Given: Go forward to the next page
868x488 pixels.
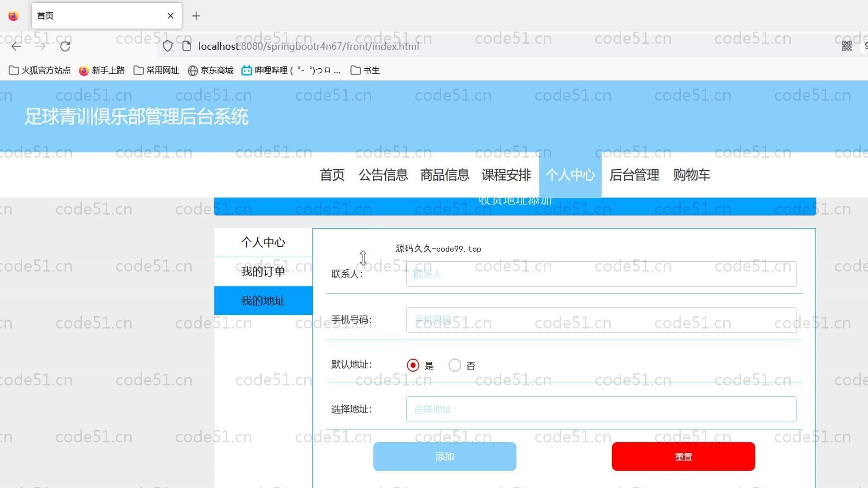Looking at the screenshot, I should (x=41, y=46).
